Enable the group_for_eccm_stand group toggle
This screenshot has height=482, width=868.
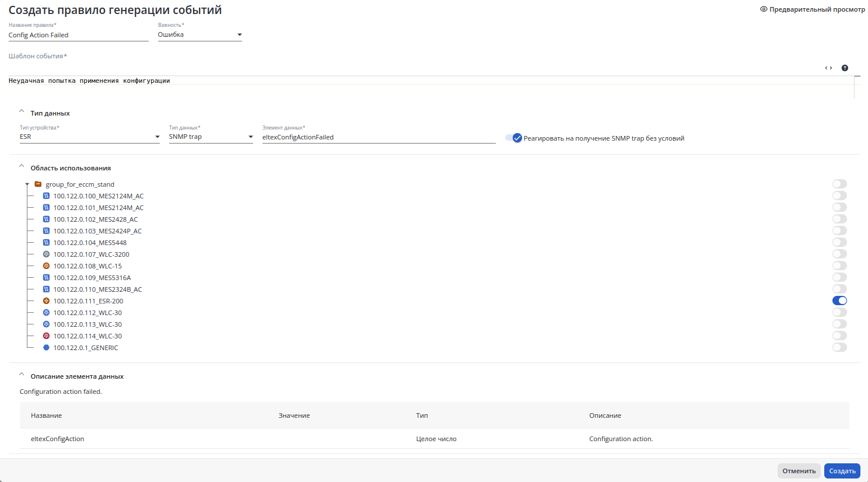point(839,184)
